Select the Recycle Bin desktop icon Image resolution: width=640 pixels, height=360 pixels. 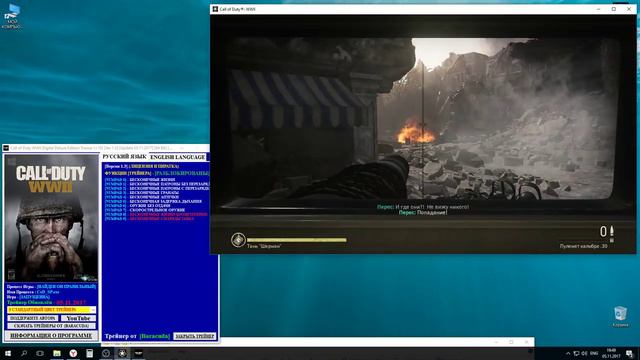(620, 317)
